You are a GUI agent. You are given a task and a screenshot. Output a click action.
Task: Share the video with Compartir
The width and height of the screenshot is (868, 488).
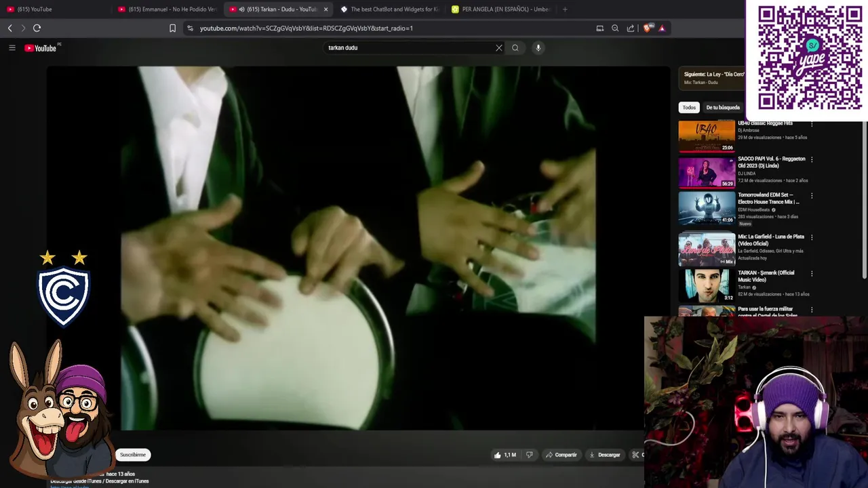[x=561, y=455]
